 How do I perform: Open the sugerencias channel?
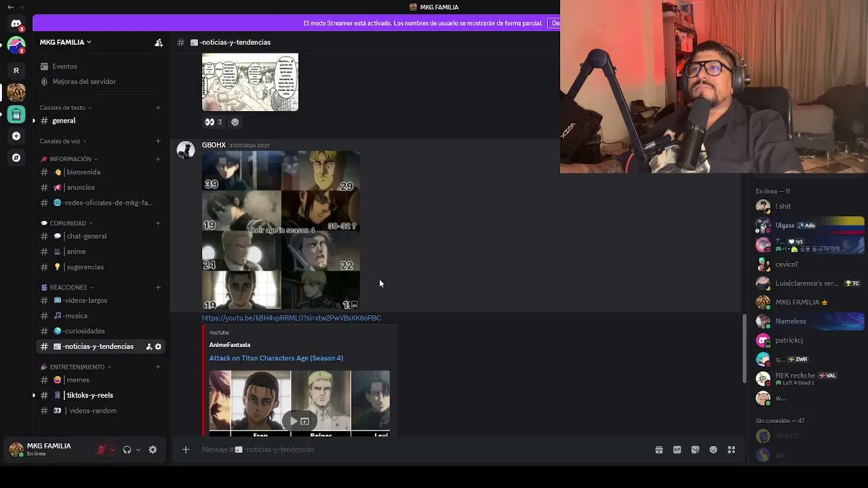tap(101, 267)
